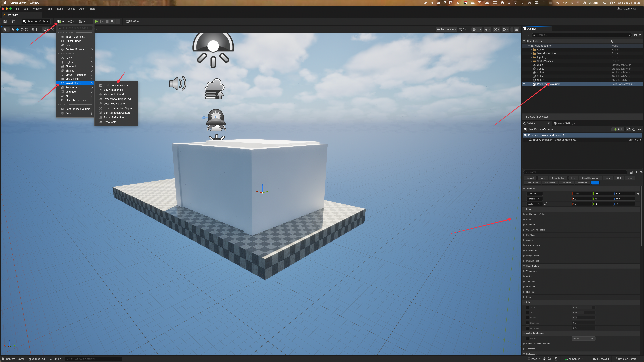Screen dimensions: 644x362
Task: Create a new folder in the Outliner
Action: click(x=635, y=35)
